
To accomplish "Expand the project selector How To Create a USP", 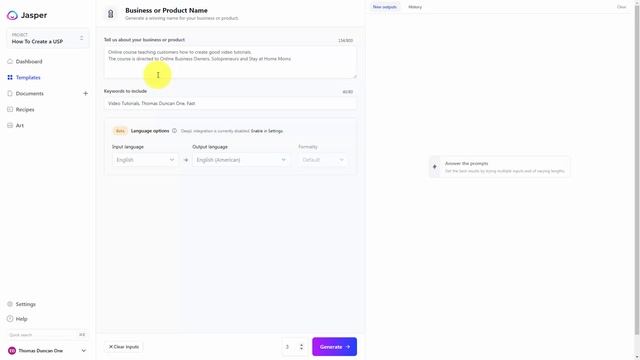I will (47, 39).
